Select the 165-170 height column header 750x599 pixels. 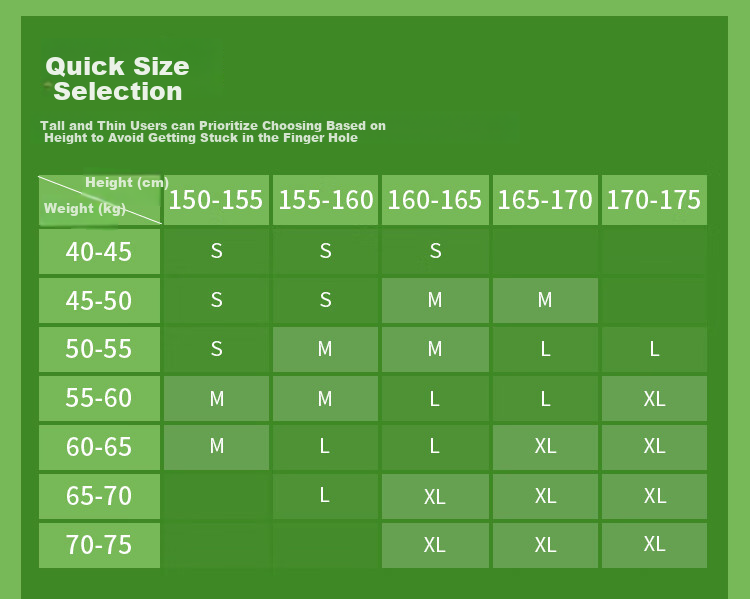[x=545, y=200]
